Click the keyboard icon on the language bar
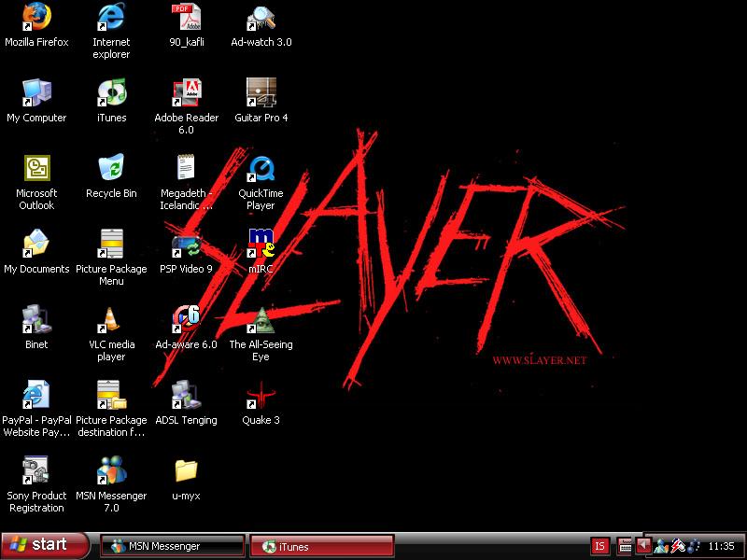This screenshot has width=747, height=560. pyautogui.click(x=624, y=546)
